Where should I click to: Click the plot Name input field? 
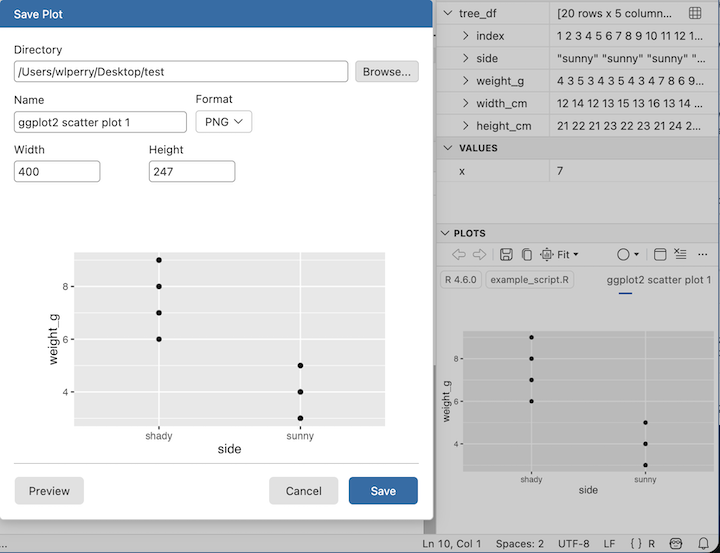pos(100,122)
